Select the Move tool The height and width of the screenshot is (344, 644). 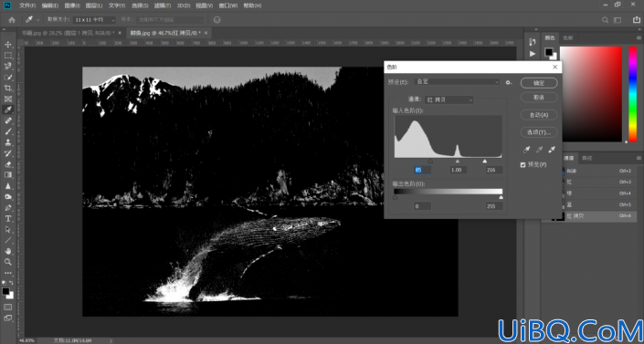click(x=8, y=45)
